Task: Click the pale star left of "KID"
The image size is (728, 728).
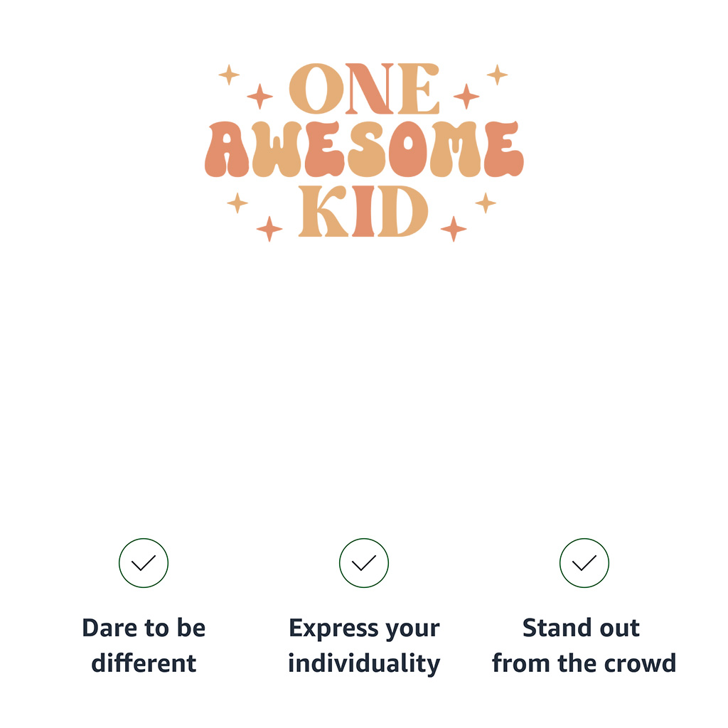Action: click(x=237, y=203)
